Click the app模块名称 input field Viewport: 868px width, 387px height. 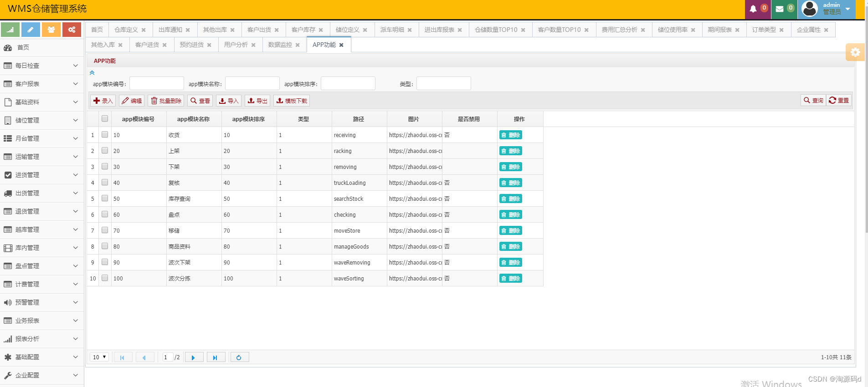(252, 83)
